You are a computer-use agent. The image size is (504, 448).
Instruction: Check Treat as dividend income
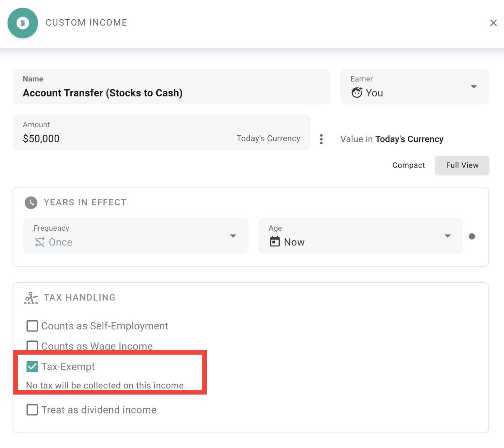pos(32,409)
